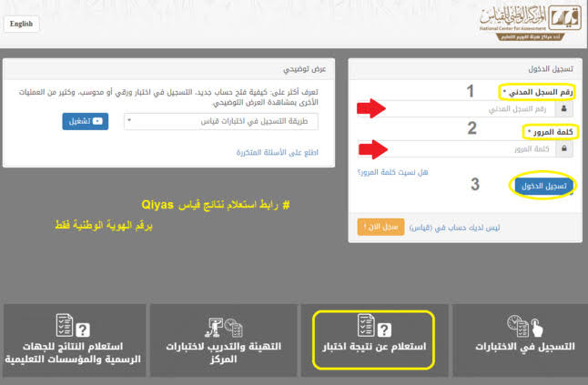588x385 pixels.
Task: Open the test result inquiry tile (استعلام عن نتيجة اختبار)
Action: tap(374, 340)
